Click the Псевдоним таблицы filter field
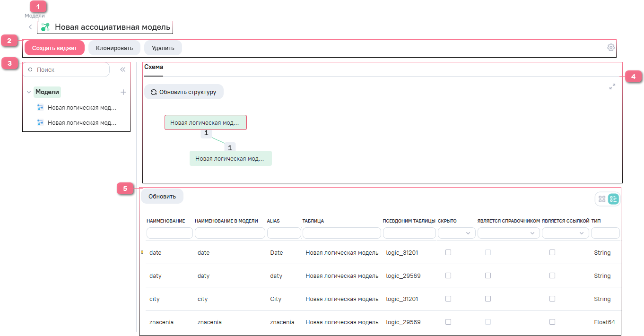This screenshot has height=336, width=644. pos(409,233)
